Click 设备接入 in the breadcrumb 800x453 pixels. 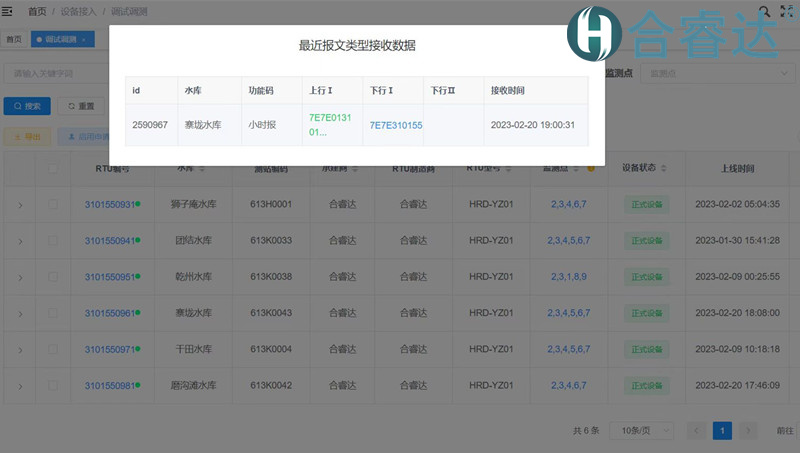80,11
